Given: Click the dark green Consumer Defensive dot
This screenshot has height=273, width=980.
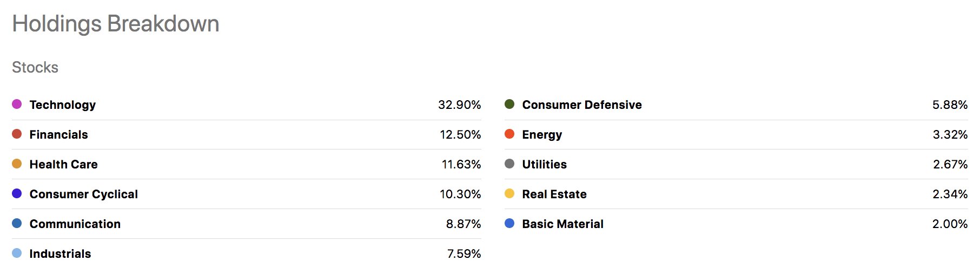Looking at the screenshot, I should pyautogui.click(x=509, y=104).
